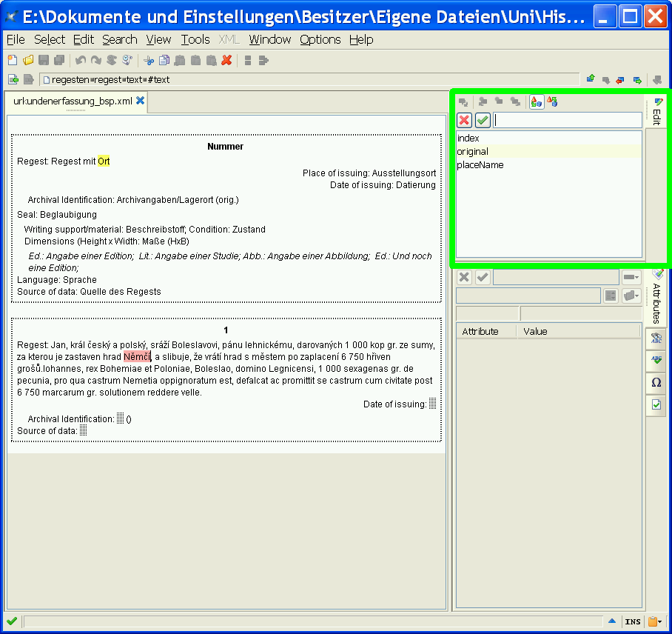The width and height of the screenshot is (672, 634).
Task: Select 'placeName' in the element list
Action: (549, 164)
